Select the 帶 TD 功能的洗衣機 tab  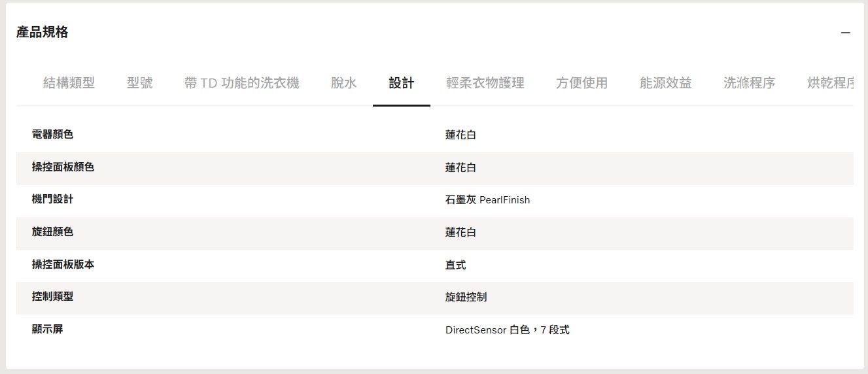coord(242,83)
